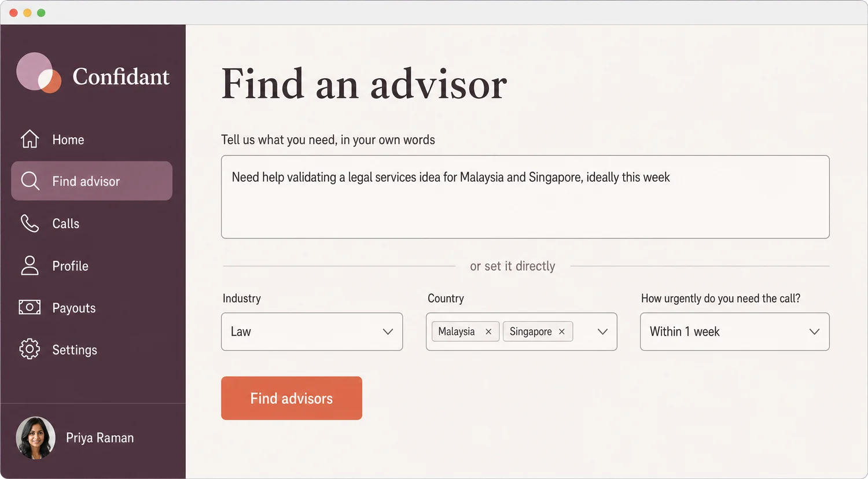Image resolution: width=868 pixels, height=479 pixels.
Task: Open Settings page label
Action: [75, 350]
